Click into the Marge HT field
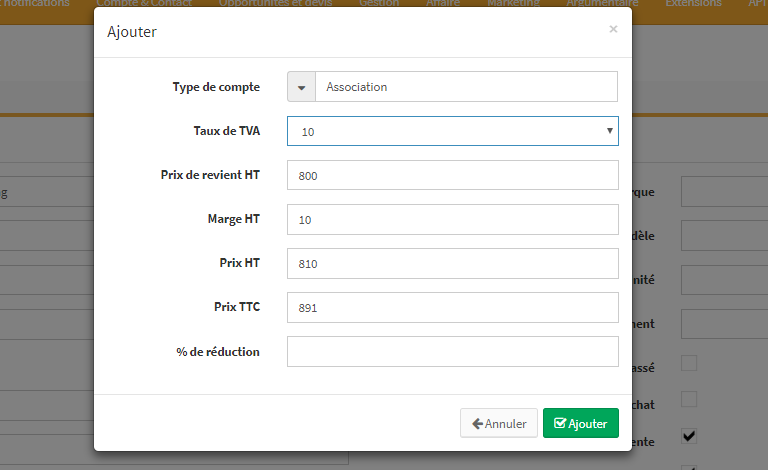 click(453, 219)
